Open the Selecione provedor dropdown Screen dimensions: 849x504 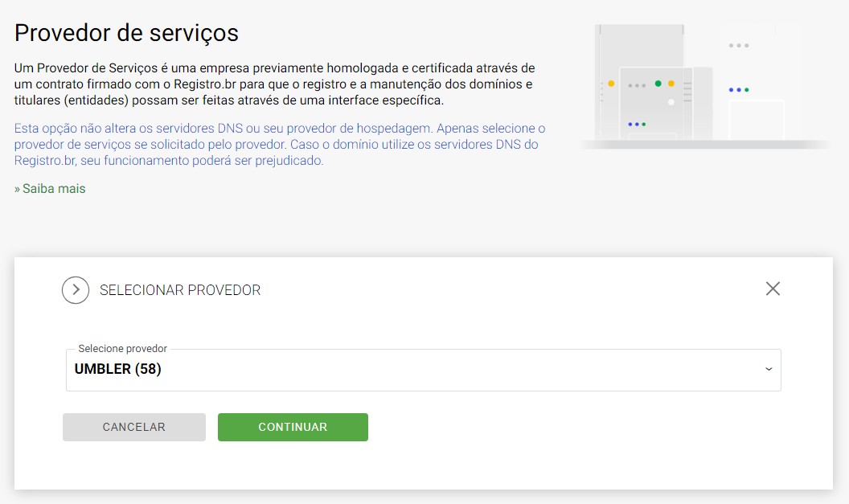(x=423, y=370)
